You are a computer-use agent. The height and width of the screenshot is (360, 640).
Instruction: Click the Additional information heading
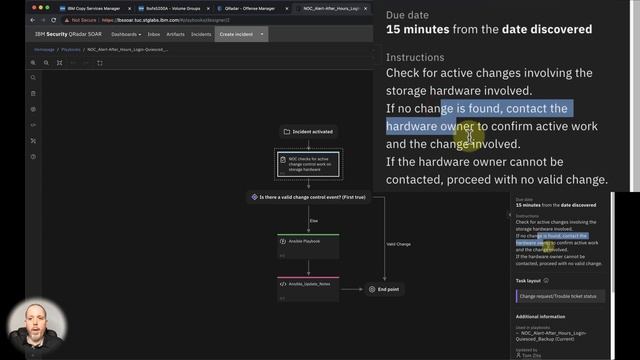(x=540, y=317)
